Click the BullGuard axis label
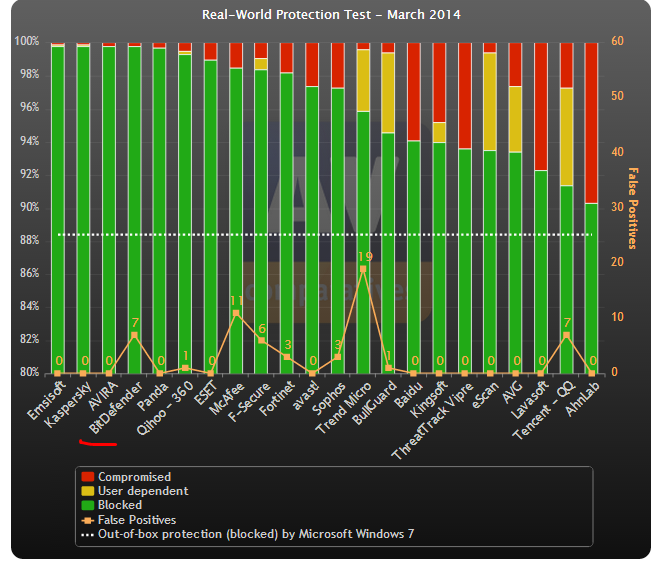This screenshot has height=563, width=663. [x=374, y=403]
